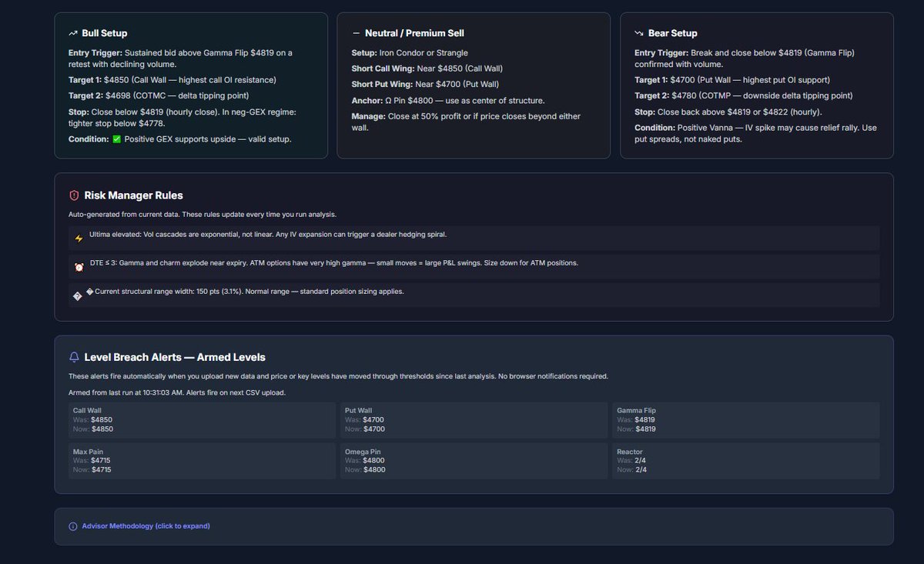
Task: Click the Bull Setup Entry Trigger text
Action: point(180,58)
